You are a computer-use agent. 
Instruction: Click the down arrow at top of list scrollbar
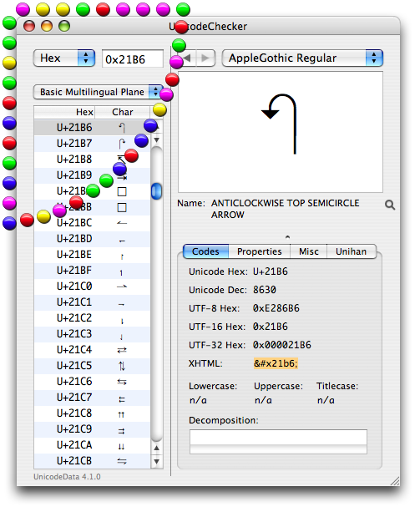click(156, 140)
